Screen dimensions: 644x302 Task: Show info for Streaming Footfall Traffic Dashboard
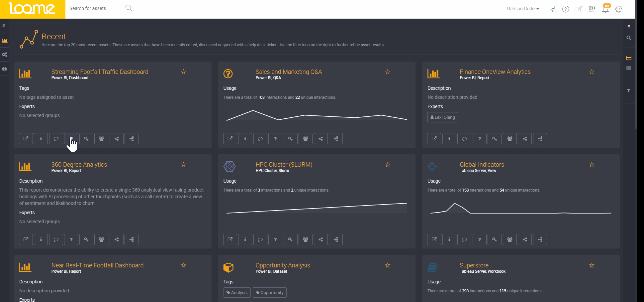tap(41, 139)
